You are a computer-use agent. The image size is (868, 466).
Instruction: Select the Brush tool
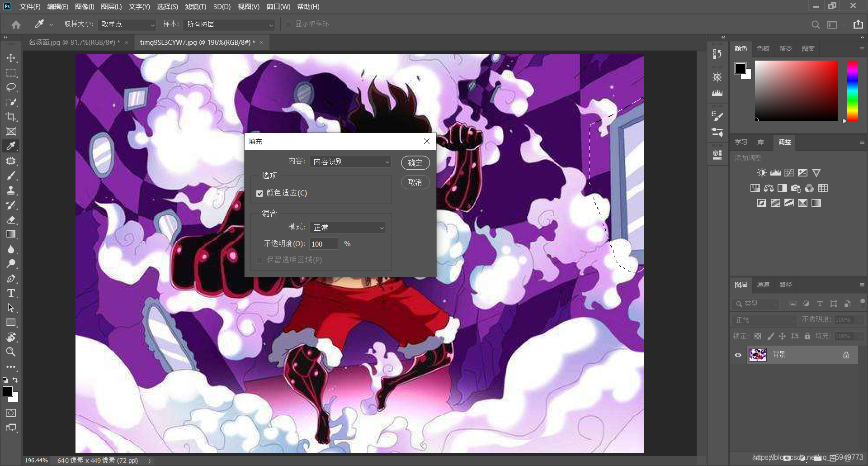click(11, 176)
